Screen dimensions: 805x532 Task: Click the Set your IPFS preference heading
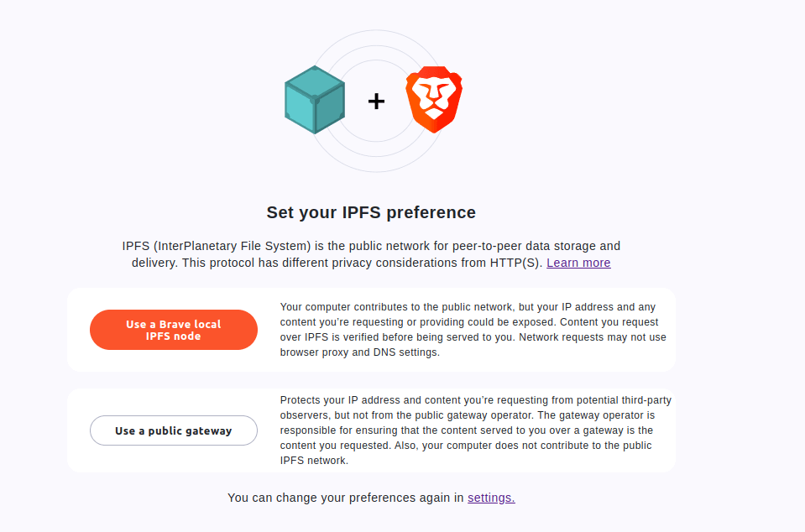[x=371, y=212]
